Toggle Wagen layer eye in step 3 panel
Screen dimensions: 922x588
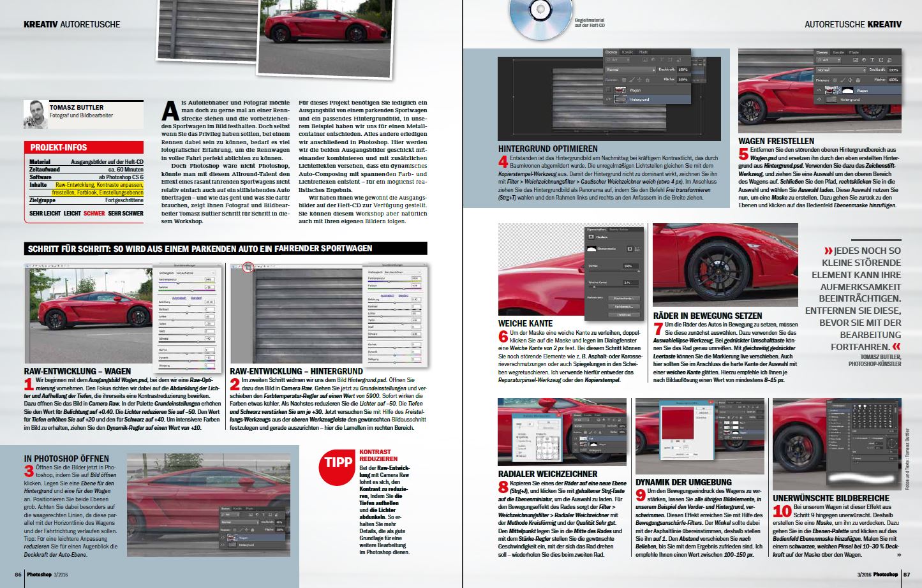tap(223, 538)
